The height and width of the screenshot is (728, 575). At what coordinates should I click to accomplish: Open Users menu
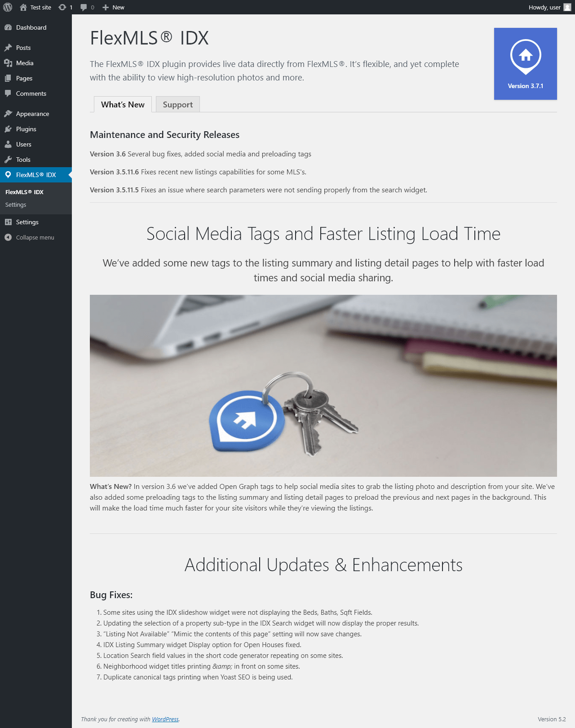pyautogui.click(x=36, y=144)
